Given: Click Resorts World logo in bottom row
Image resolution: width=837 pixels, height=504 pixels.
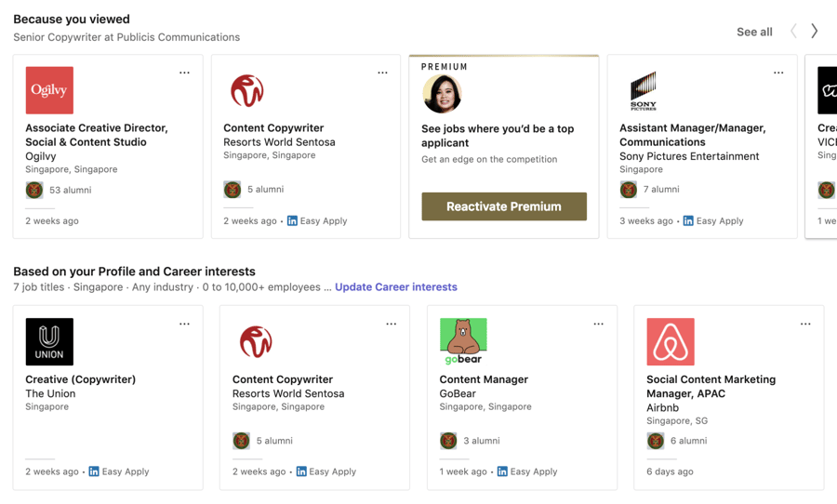Looking at the screenshot, I should (x=257, y=341).
